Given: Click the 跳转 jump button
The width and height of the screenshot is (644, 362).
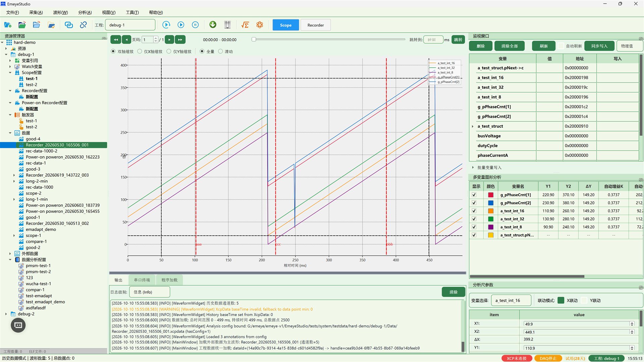Looking at the screenshot, I should [x=458, y=40].
